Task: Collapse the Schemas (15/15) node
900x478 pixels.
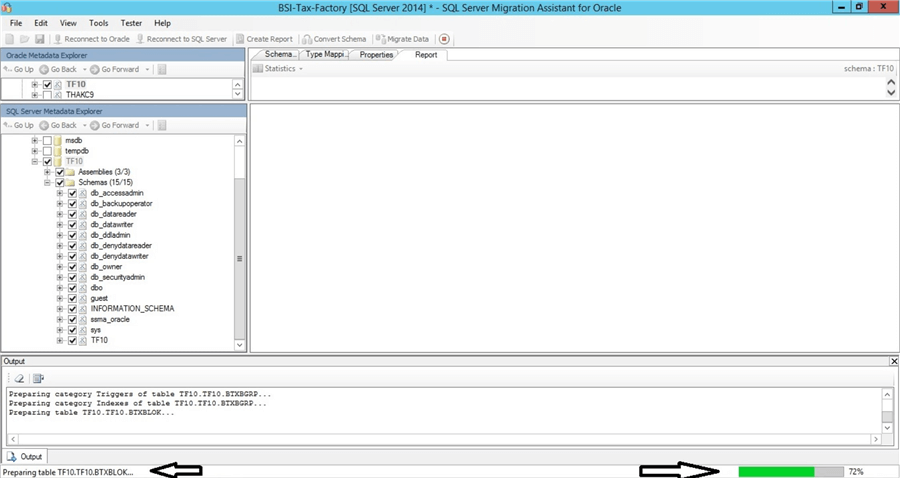Action: pos(48,182)
